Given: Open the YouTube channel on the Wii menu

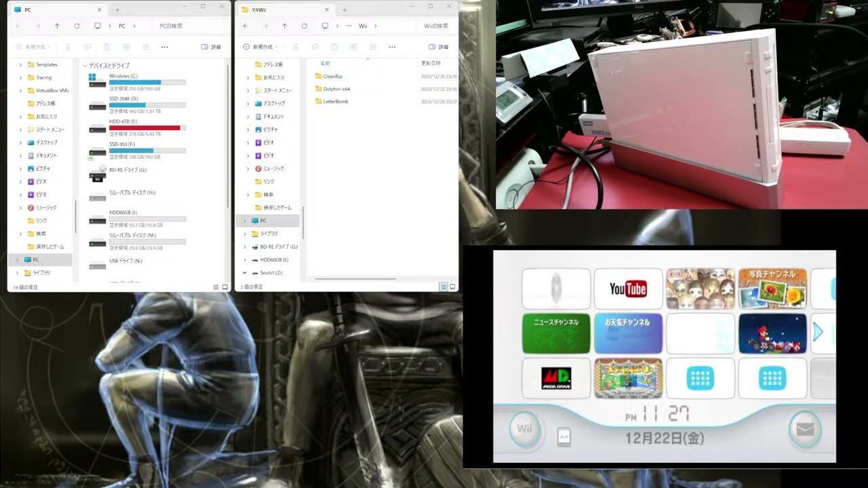Looking at the screenshot, I should click(x=628, y=289).
